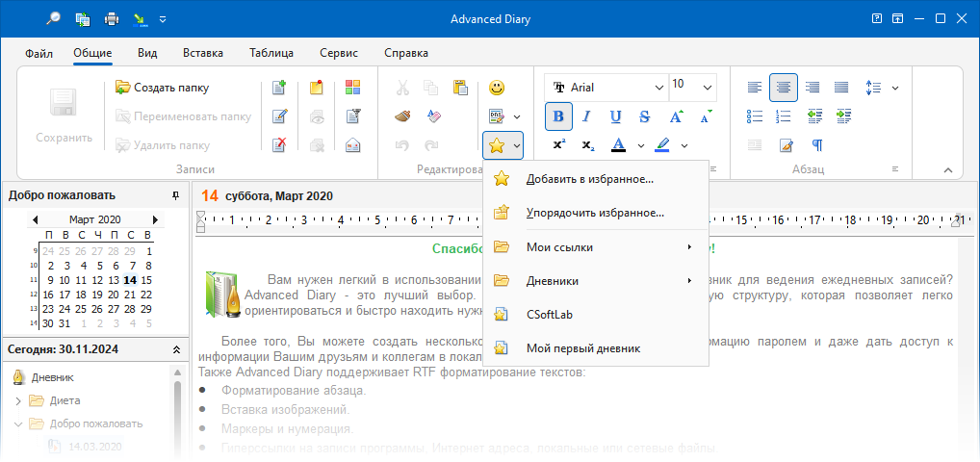Toggle italic formatting
The image size is (980, 462).
point(586,116)
